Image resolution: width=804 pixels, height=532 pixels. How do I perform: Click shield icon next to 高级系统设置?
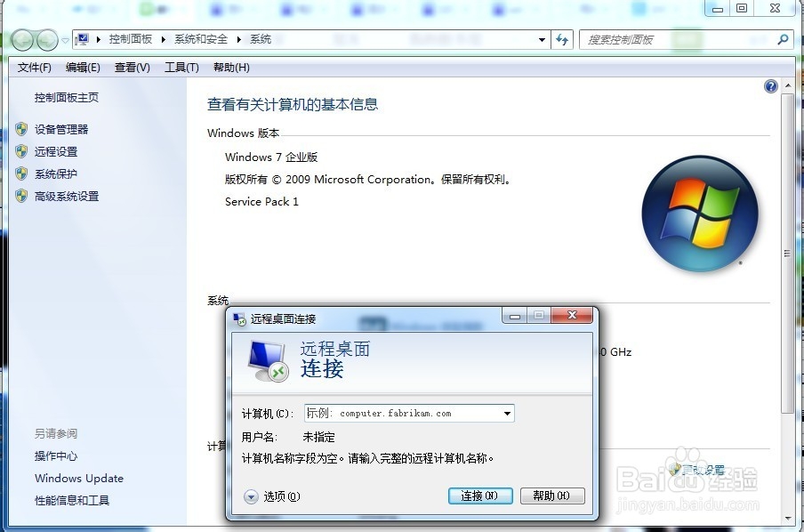(x=21, y=196)
